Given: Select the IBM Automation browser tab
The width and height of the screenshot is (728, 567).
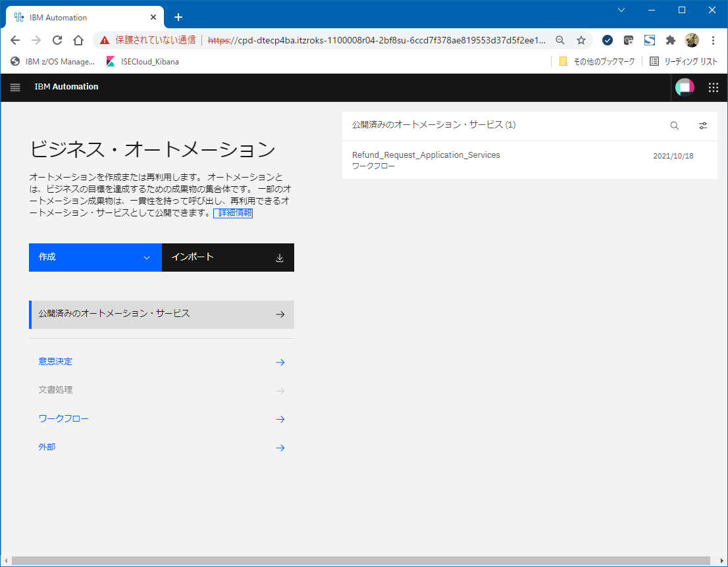Looking at the screenshot, I should pyautogui.click(x=84, y=17).
